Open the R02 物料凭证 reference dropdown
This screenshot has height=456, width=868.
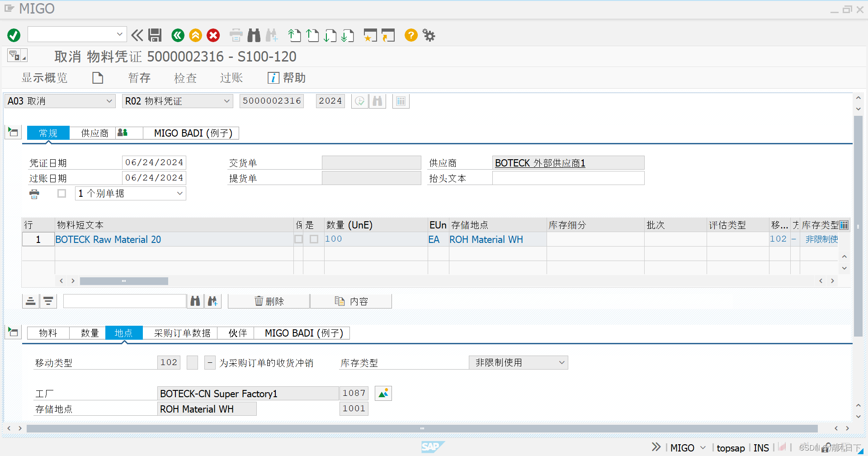(227, 101)
